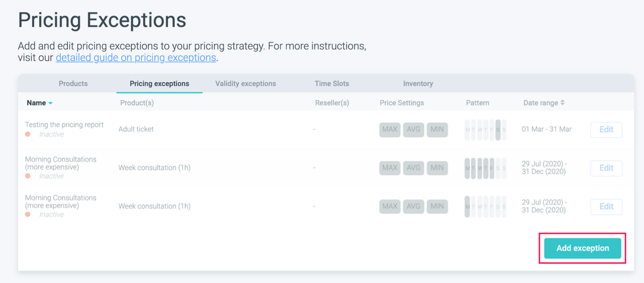The width and height of the screenshot is (644, 283).
Task: Toggle Wednesday in the bottom row pattern
Action: click(x=479, y=206)
